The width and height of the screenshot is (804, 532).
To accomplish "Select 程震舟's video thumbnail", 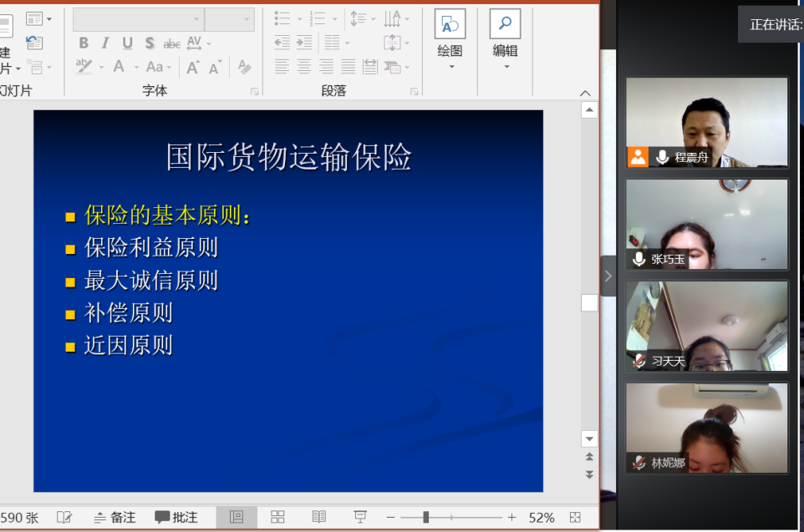I will [706, 122].
